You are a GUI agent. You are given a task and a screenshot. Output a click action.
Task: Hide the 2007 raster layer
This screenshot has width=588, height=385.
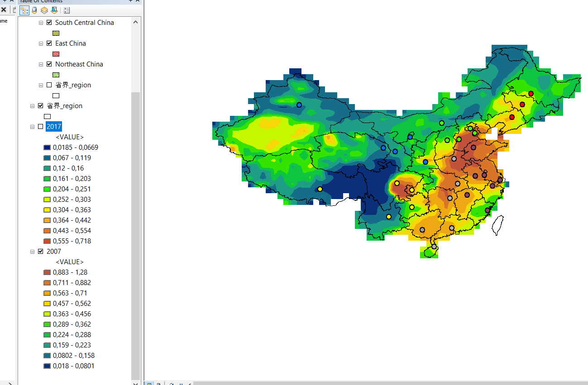[x=41, y=251]
